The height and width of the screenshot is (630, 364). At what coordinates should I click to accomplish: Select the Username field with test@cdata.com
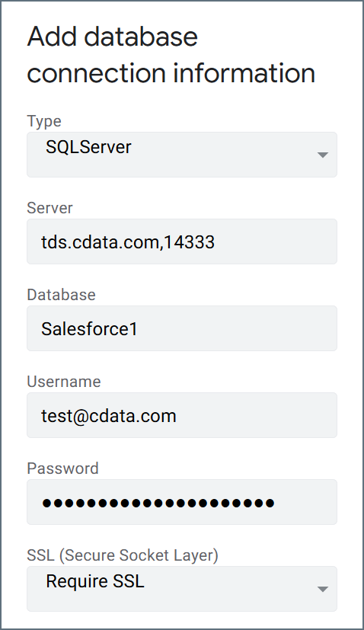pos(181,415)
